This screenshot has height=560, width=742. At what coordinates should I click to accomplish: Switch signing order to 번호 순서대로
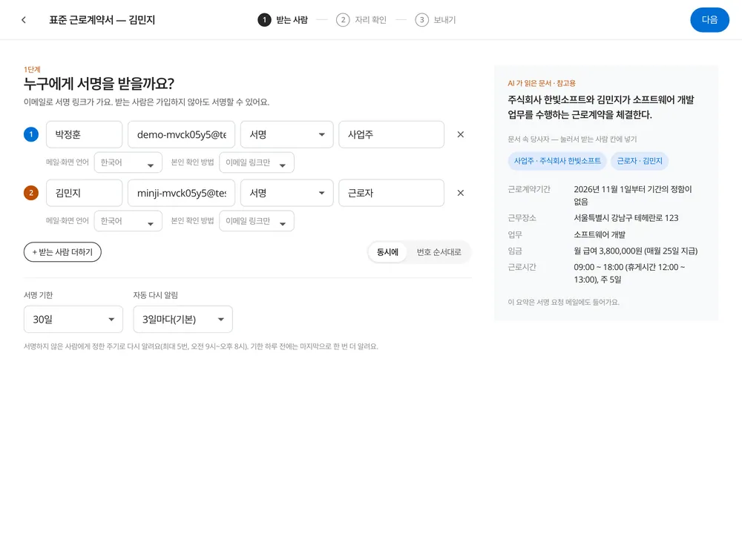pos(439,252)
